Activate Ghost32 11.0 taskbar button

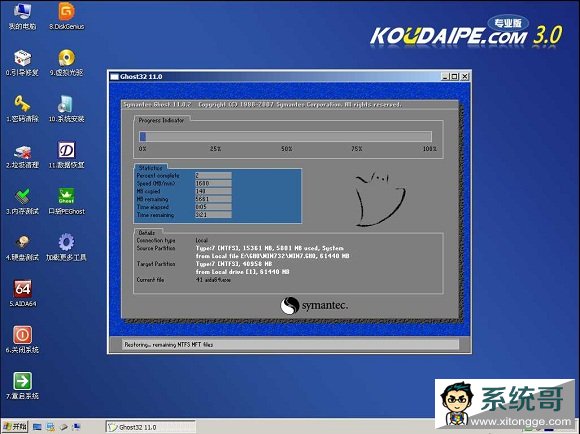click(150, 427)
